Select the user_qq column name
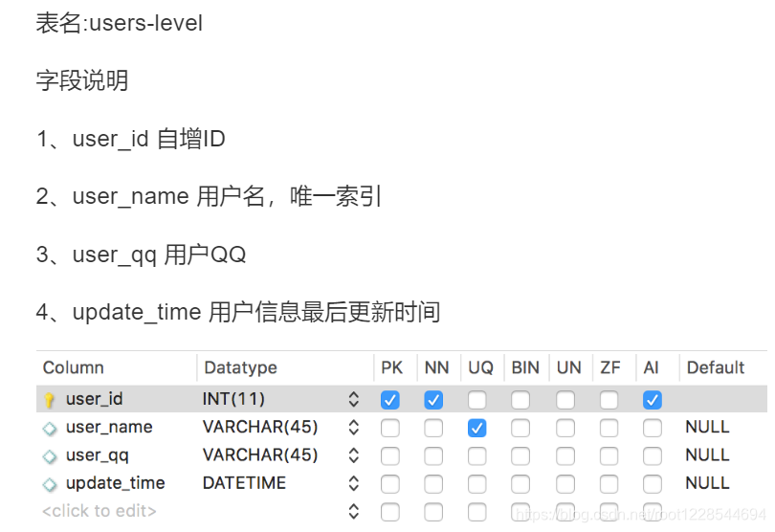Image resolution: width=775 pixels, height=532 pixels. (98, 455)
